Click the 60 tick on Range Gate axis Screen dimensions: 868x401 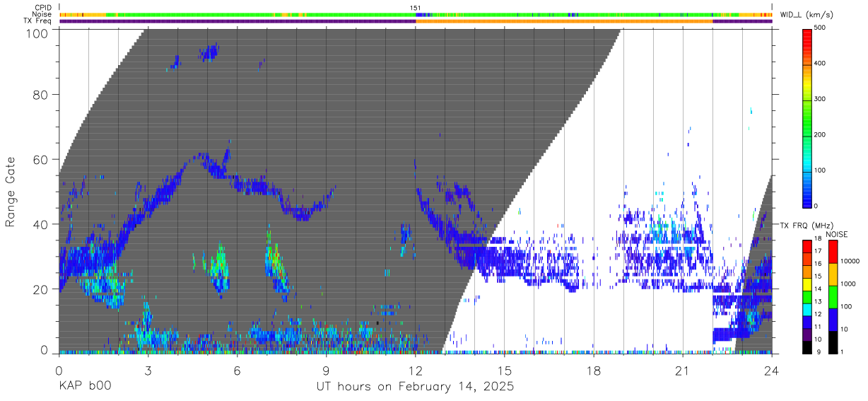click(41, 159)
